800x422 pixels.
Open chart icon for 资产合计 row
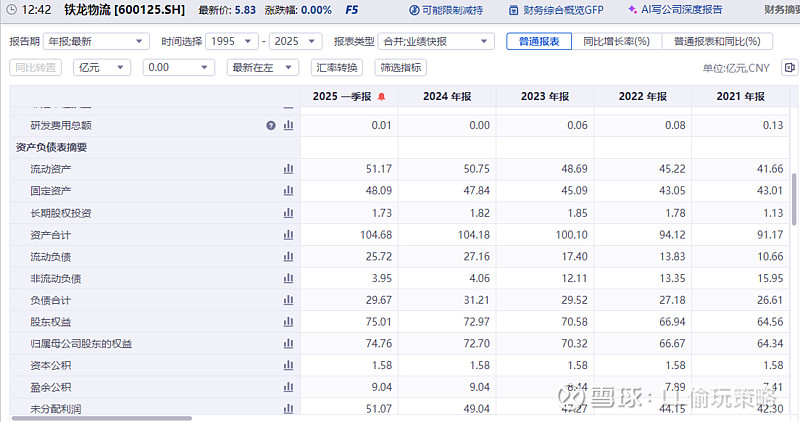[288, 235]
